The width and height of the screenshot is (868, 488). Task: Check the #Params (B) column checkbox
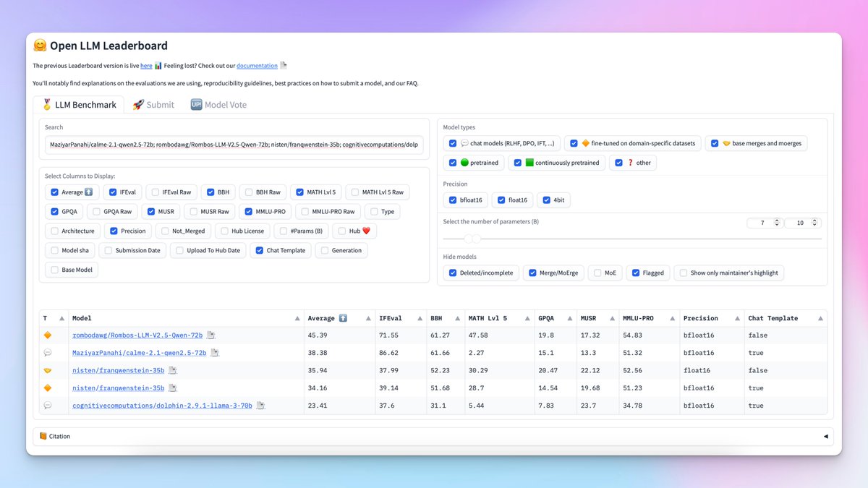pyautogui.click(x=284, y=231)
